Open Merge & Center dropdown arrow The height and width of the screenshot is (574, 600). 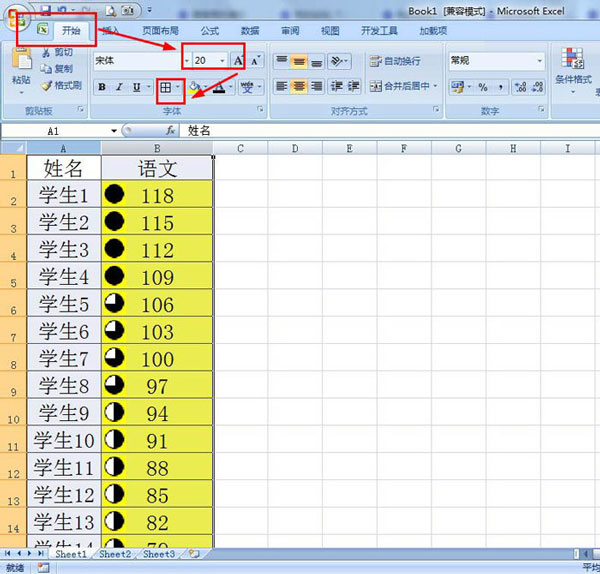click(435, 86)
